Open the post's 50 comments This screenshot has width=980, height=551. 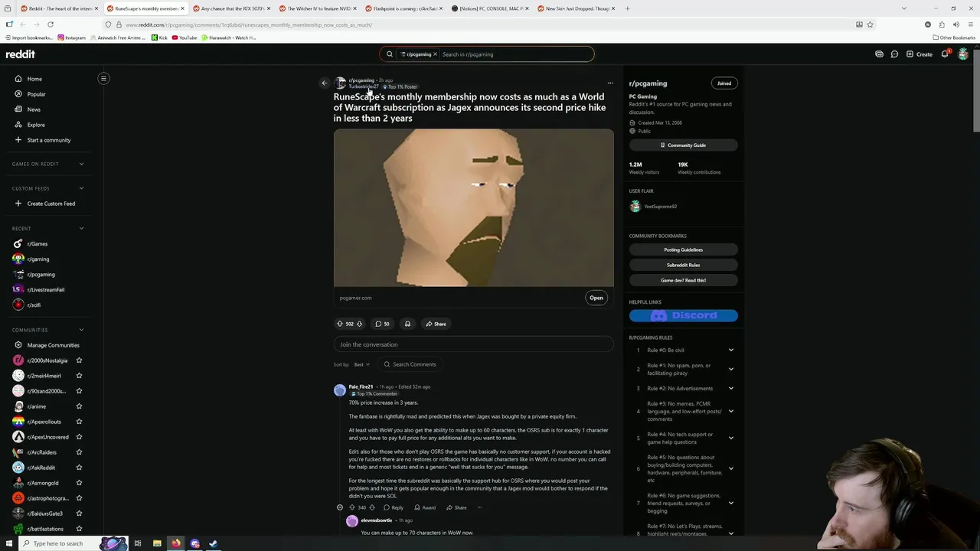pos(382,324)
